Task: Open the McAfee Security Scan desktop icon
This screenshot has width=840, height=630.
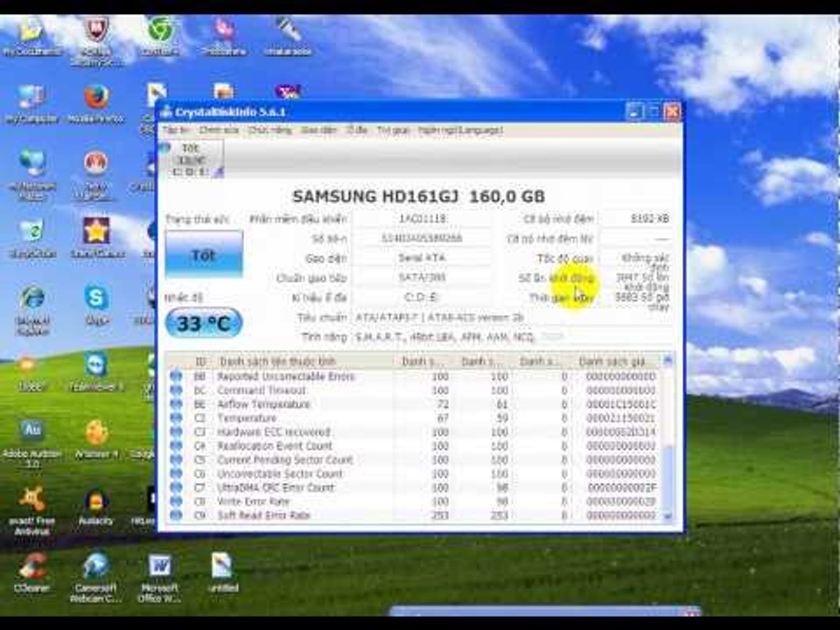Action: click(96, 40)
